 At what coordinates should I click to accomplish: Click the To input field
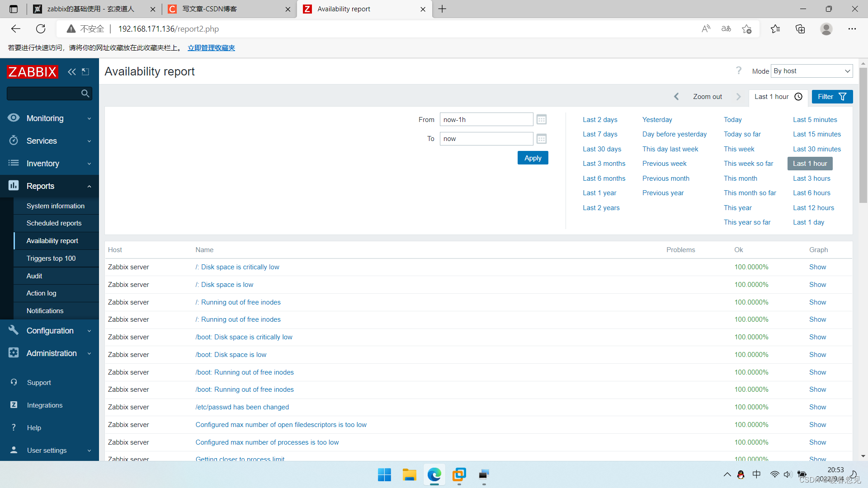[x=486, y=139]
